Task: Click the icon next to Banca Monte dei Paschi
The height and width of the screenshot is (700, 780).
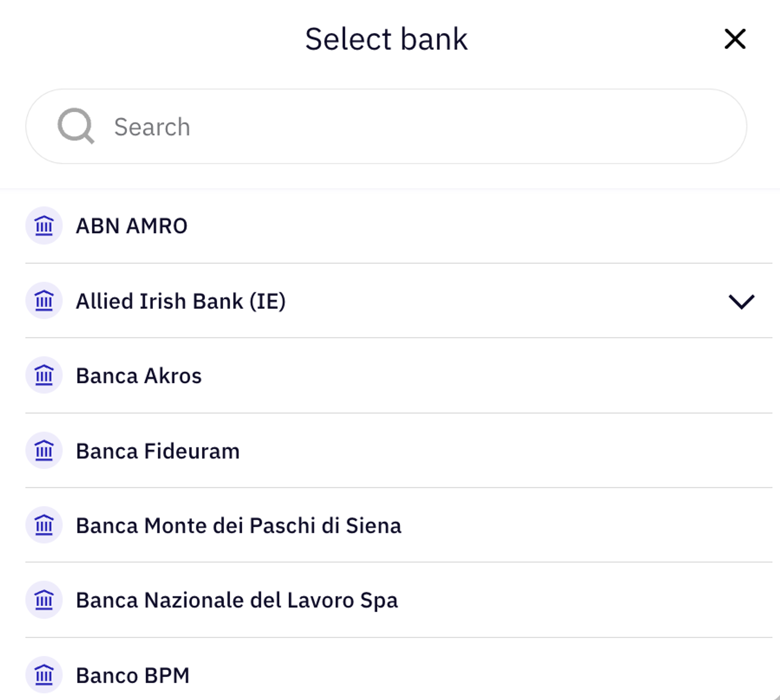Action: point(44,525)
